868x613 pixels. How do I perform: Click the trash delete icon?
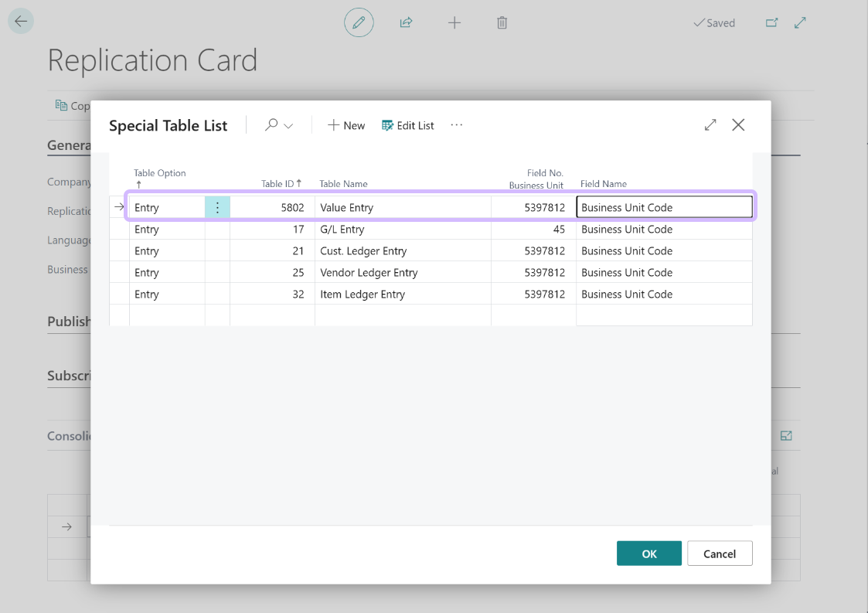tap(502, 22)
